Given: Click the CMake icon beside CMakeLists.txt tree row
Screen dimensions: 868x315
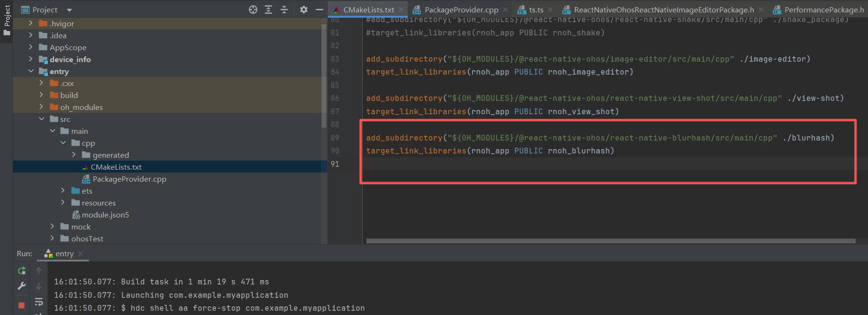Looking at the screenshot, I should pyautogui.click(x=85, y=167).
